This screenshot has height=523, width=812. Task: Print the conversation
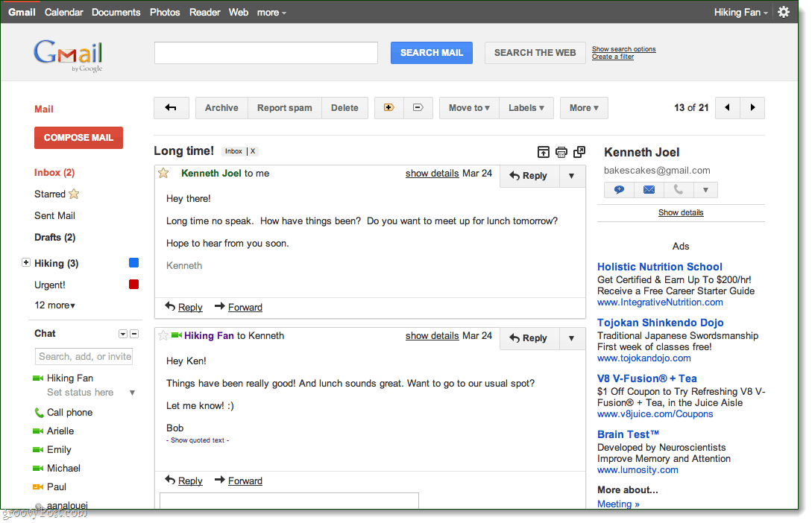point(561,151)
